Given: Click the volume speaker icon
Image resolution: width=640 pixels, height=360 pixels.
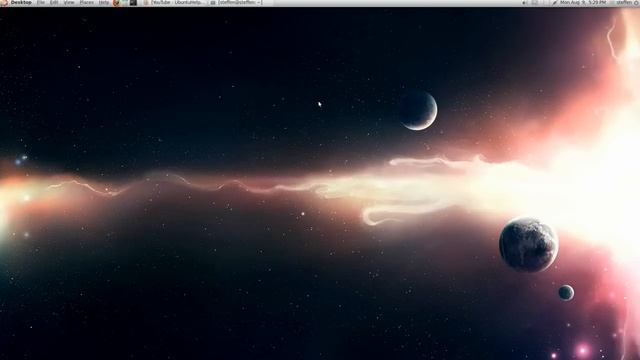Looking at the screenshot, I should point(525,2).
